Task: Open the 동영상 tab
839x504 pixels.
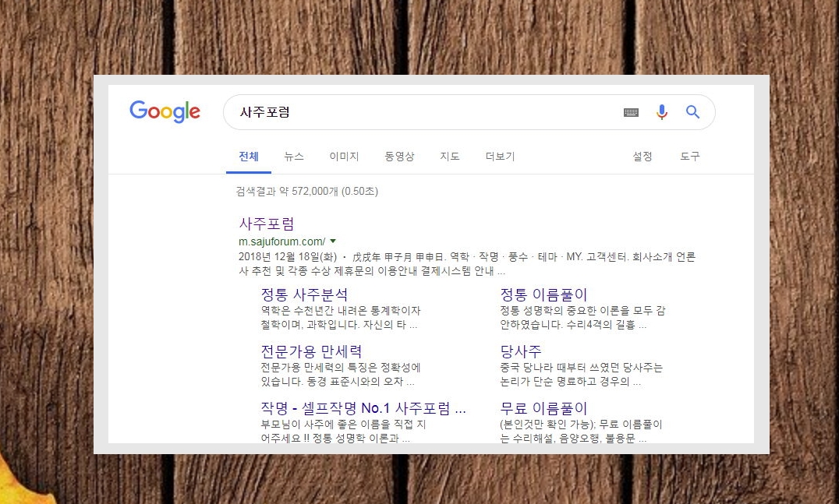Action: [x=399, y=157]
